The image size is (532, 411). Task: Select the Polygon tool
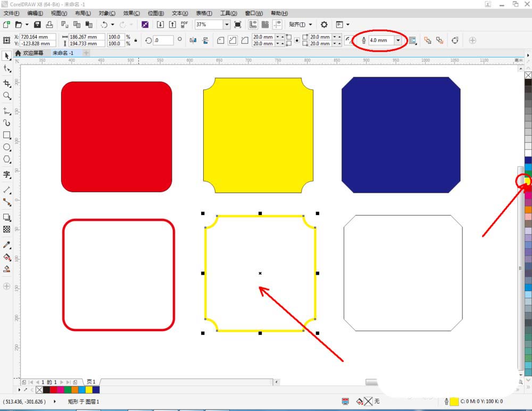pos(6,159)
